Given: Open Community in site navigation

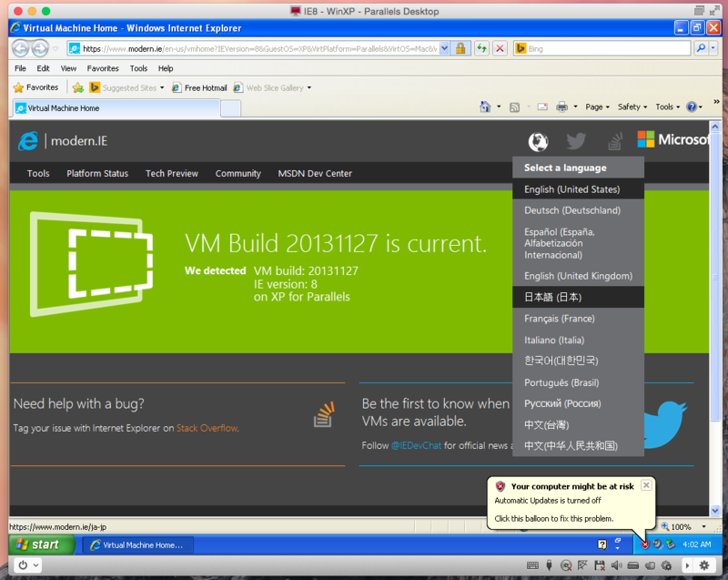Looking at the screenshot, I should [x=238, y=174].
